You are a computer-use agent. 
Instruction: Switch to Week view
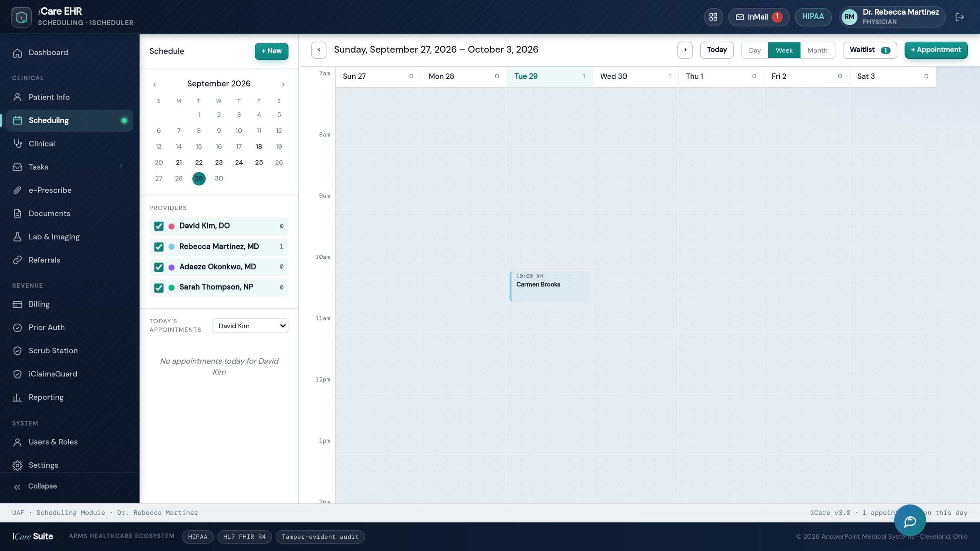click(784, 50)
